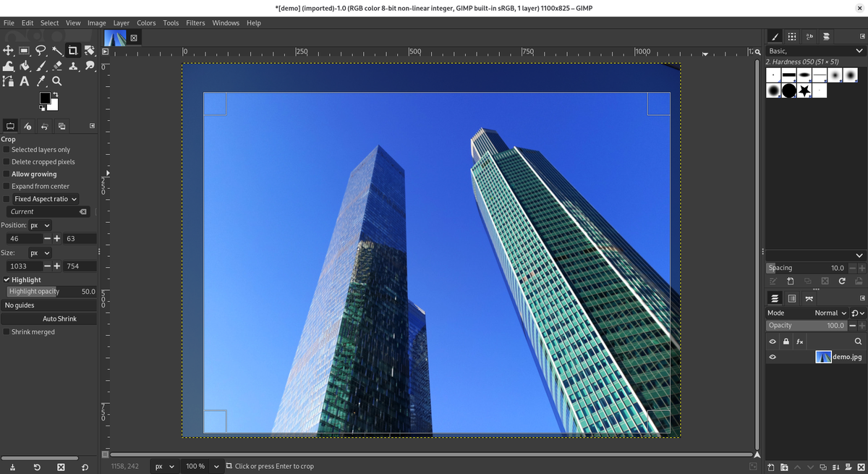Select the Zoom magnifier tool
This screenshot has width=868, height=474.
pos(57,81)
